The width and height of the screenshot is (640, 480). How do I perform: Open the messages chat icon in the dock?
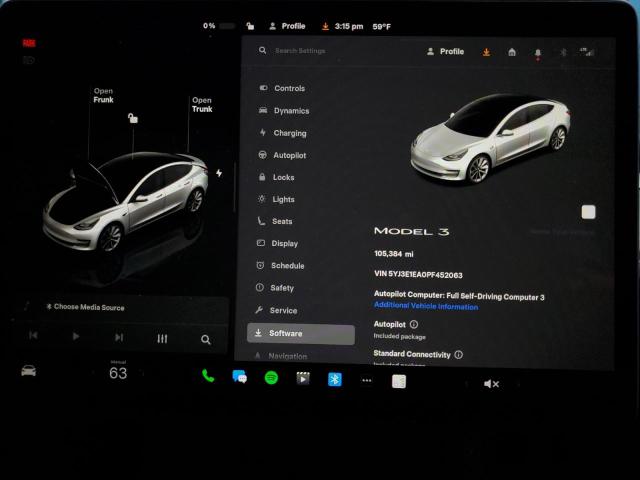[239, 378]
